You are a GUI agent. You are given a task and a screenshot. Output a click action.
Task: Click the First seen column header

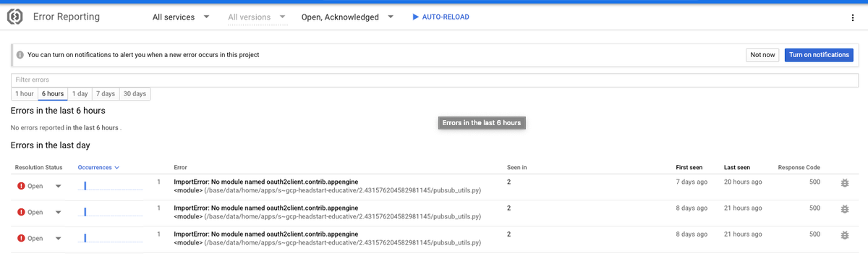(x=689, y=168)
